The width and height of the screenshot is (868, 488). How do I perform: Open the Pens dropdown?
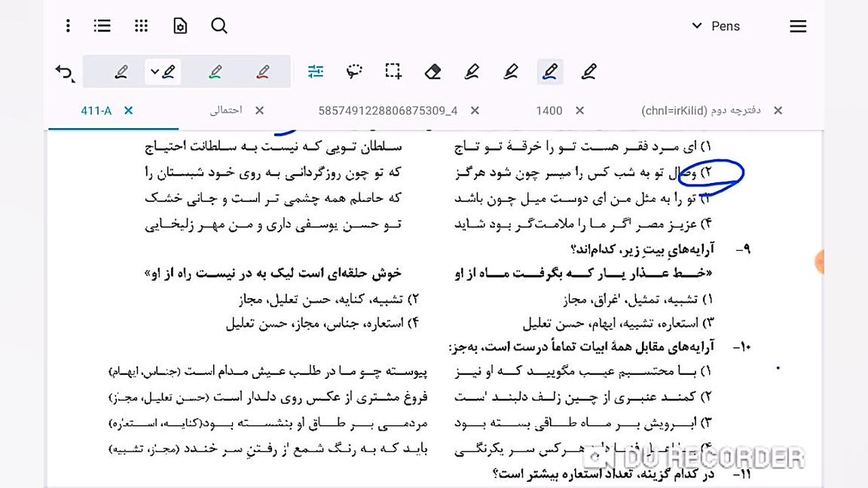(714, 25)
